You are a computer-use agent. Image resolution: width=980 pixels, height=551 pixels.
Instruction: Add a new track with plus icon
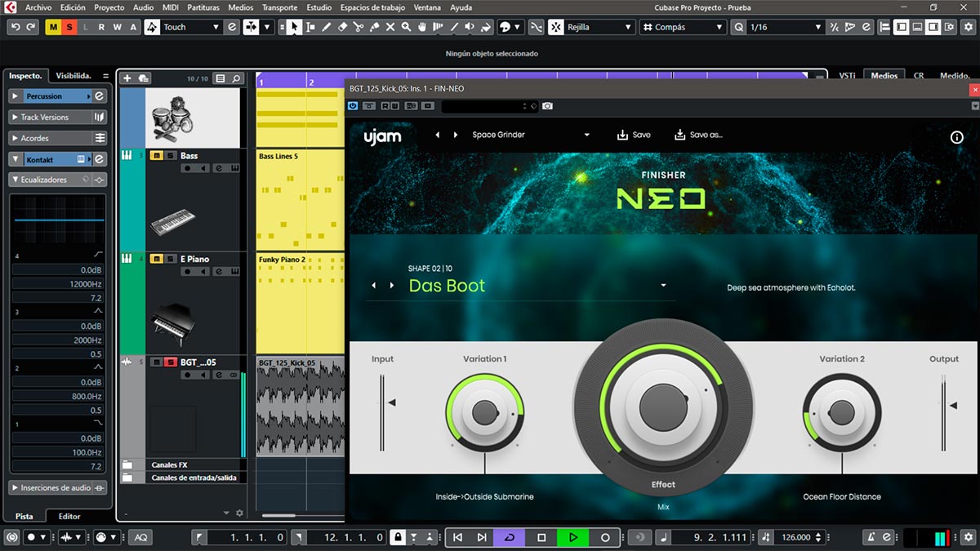127,78
